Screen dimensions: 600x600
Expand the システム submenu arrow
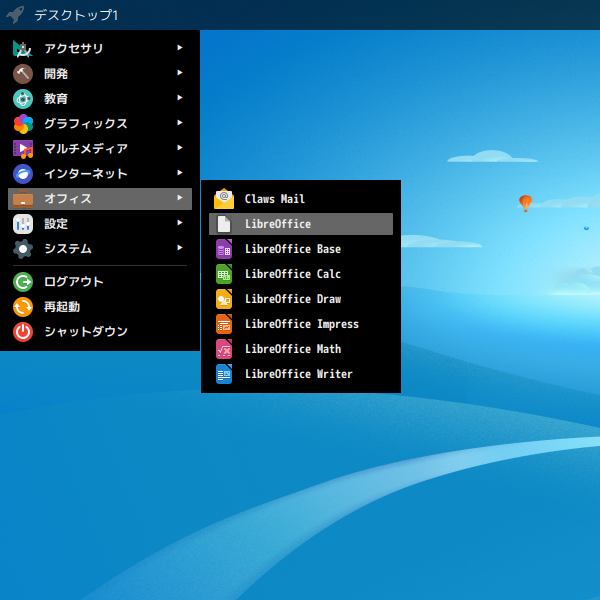point(180,248)
